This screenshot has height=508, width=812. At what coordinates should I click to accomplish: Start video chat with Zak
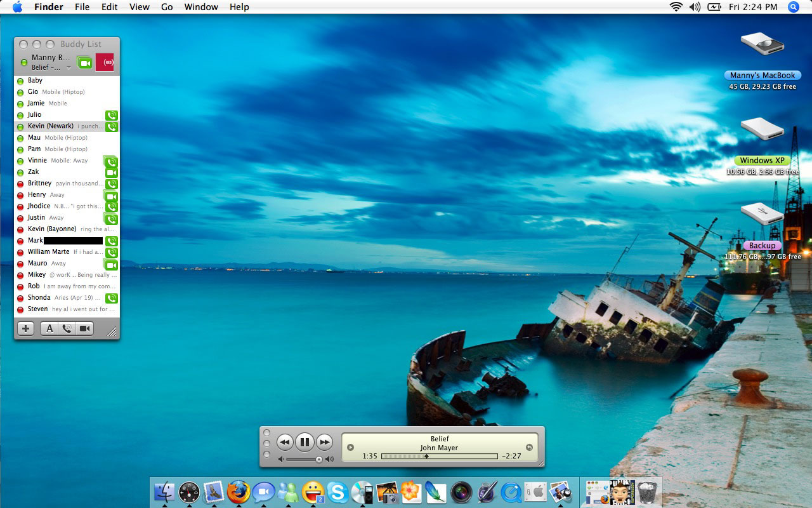(112, 173)
